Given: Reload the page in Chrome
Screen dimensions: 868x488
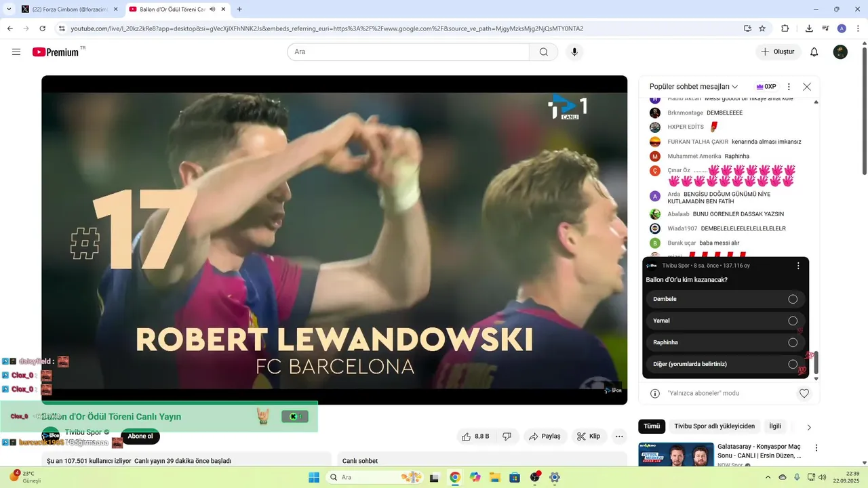Looking at the screenshot, I should click(x=43, y=28).
